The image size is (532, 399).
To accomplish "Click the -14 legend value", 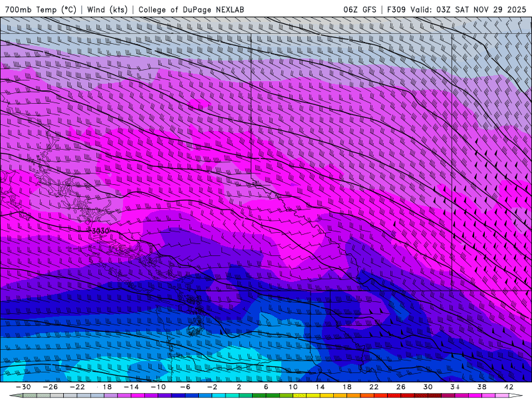I will point(131,387).
